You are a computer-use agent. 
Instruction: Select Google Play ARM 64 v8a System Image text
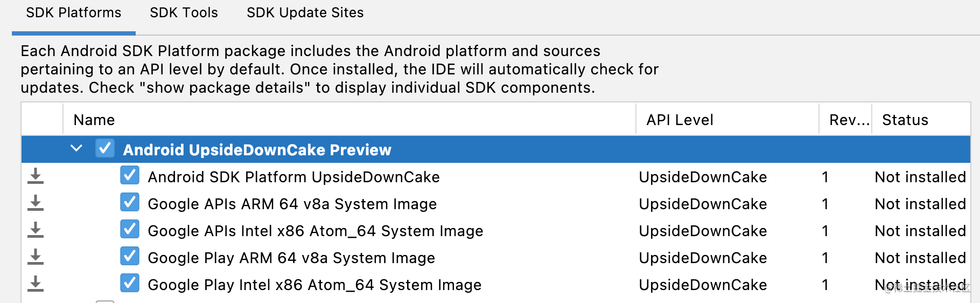(291, 258)
